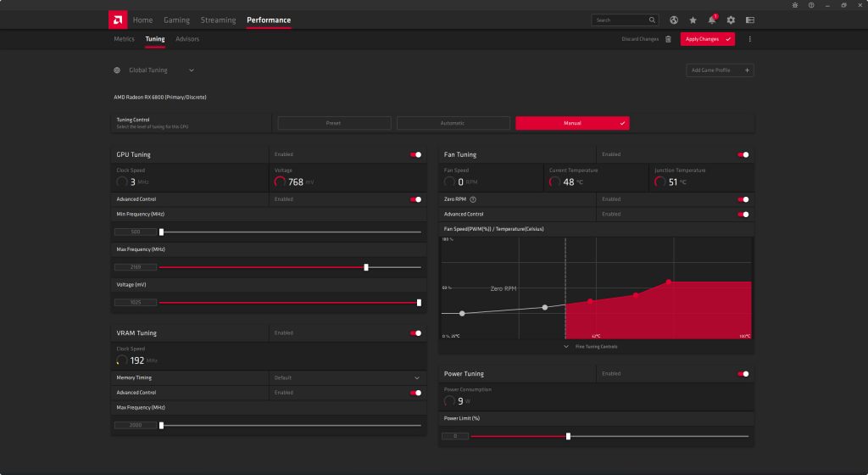Viewport: 868px width, 475px height.
Task: Disable the GPU Tuning toggle
Action: pos(415,155)
